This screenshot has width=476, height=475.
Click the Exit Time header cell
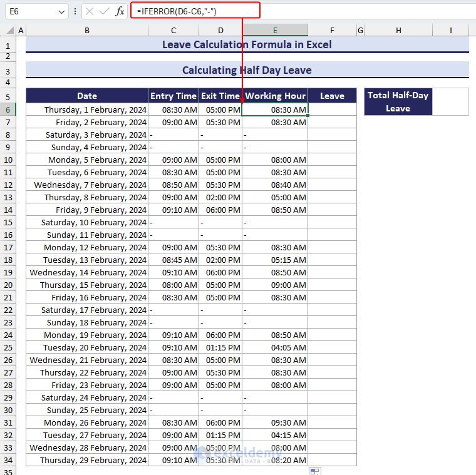click(220, 96)
